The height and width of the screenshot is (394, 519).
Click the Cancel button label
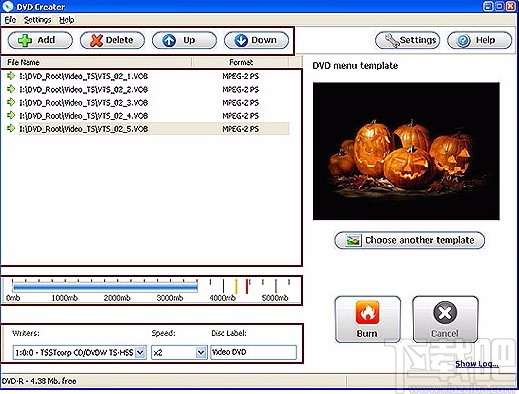[x=445, y=333]
